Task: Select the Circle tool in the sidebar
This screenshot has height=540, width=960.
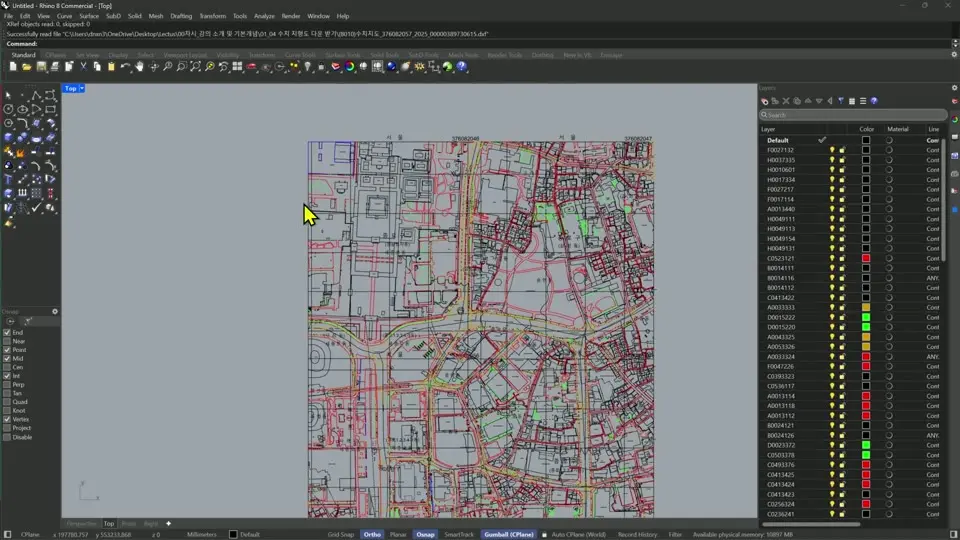Action: click(9, 110)
